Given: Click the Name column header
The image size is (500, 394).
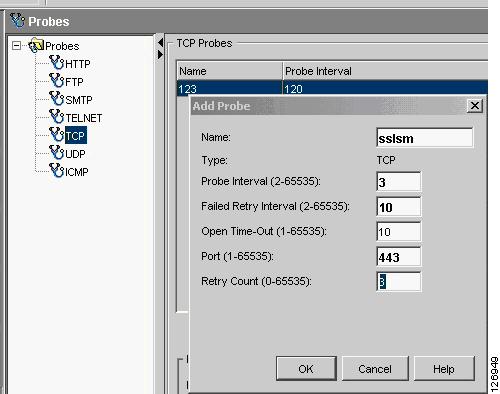Looking at the screenshot, I should click(229, 71).
